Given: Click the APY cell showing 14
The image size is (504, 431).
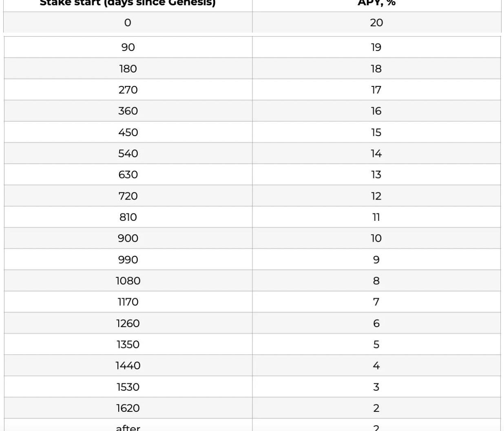Looking at the screenshot, I should click(376, 154).
